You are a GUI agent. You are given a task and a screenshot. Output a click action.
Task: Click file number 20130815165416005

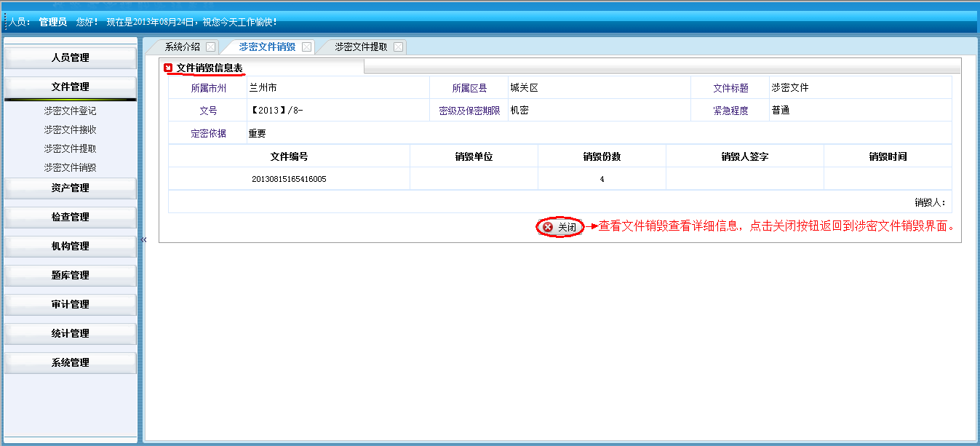click(289, 179)
